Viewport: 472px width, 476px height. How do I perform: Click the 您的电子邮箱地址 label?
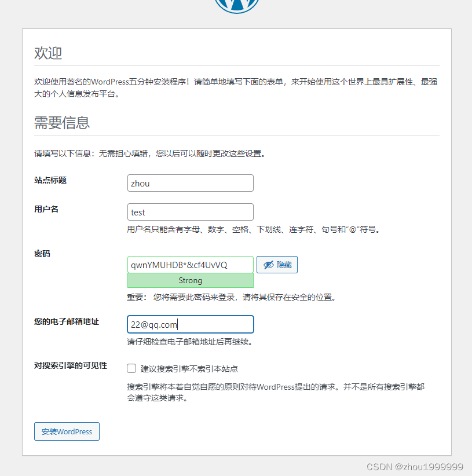[x=67, y=321]
